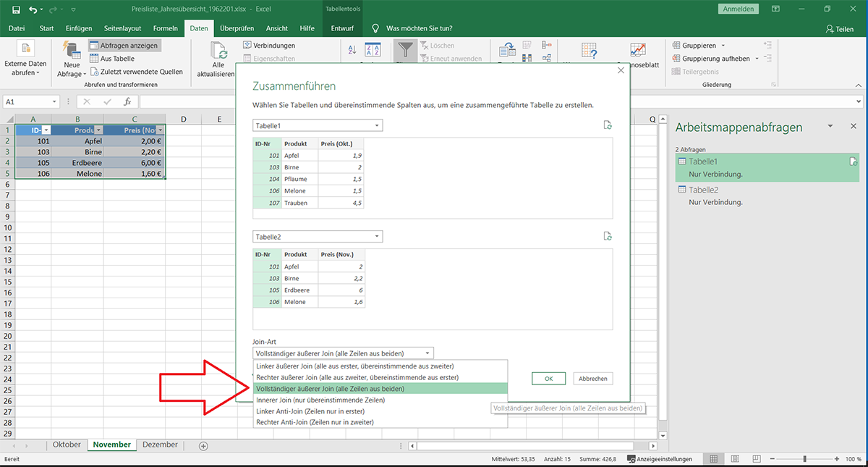Switch to the Start tab
Screen dimensions: 868x467
46,28
